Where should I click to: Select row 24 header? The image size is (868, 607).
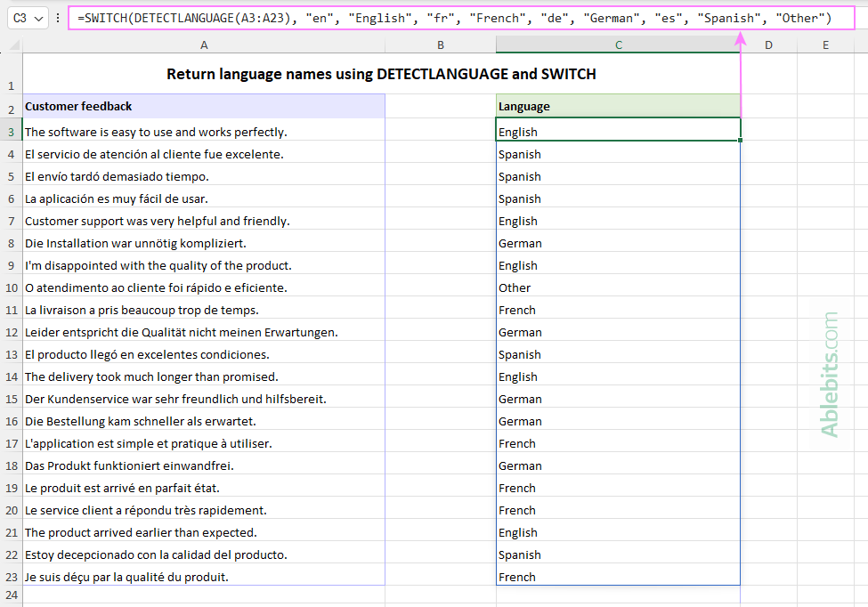[11, 595]
